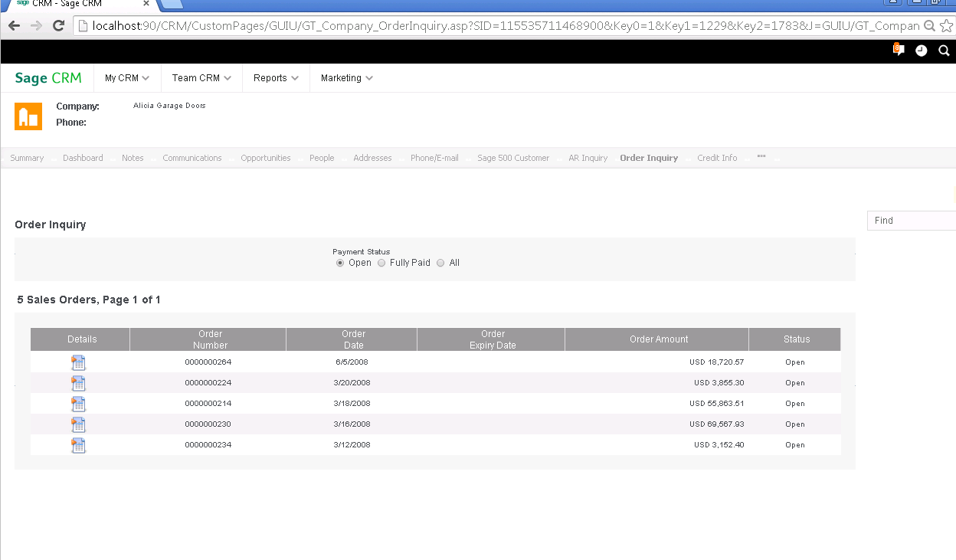Open the Reports dropdown menu

pyautogui.click(x=276, y=78)
